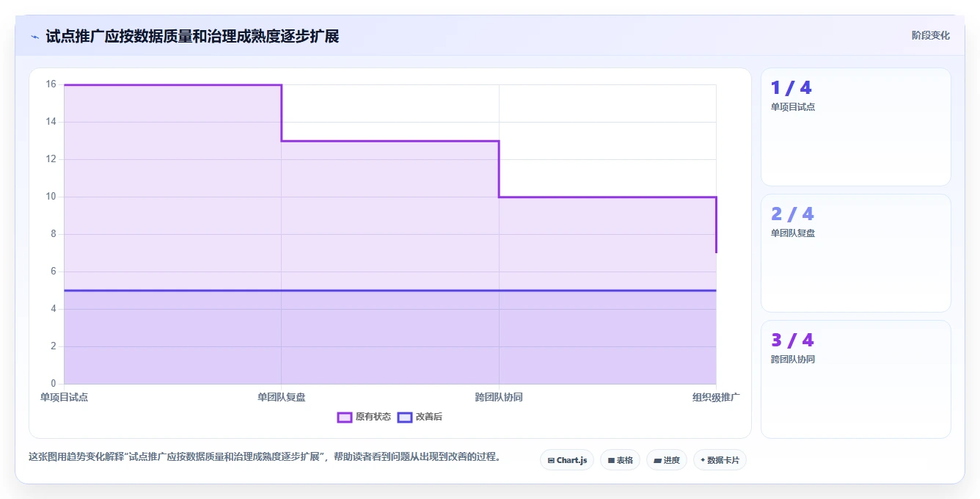Open the 2 / 4 单团队复盘 card
The width and height of the screenshot is (980, 499).
click(856, 253)
